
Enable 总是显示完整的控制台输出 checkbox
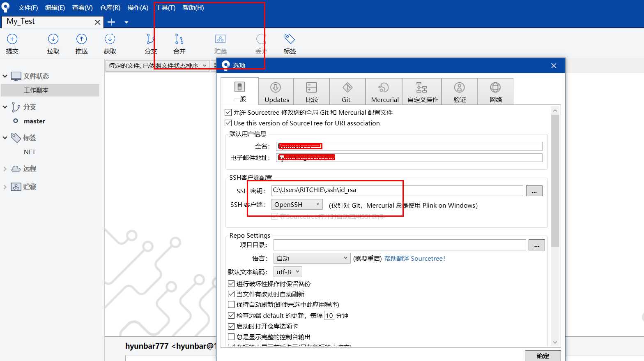click(231, 337)
